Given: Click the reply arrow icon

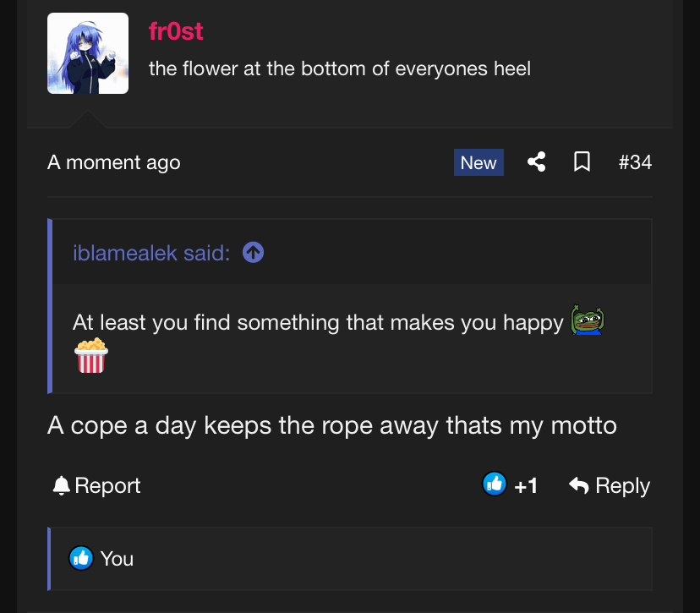Looking at the screenshot, I should click(579, 485).
